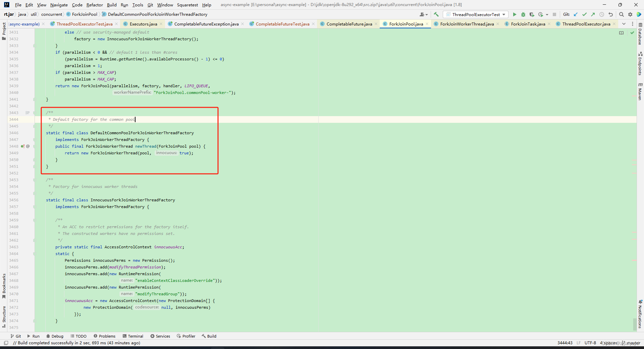Click the Stop square icon
644x349 pixels.
pyautogui.click(x=554, y=14)
